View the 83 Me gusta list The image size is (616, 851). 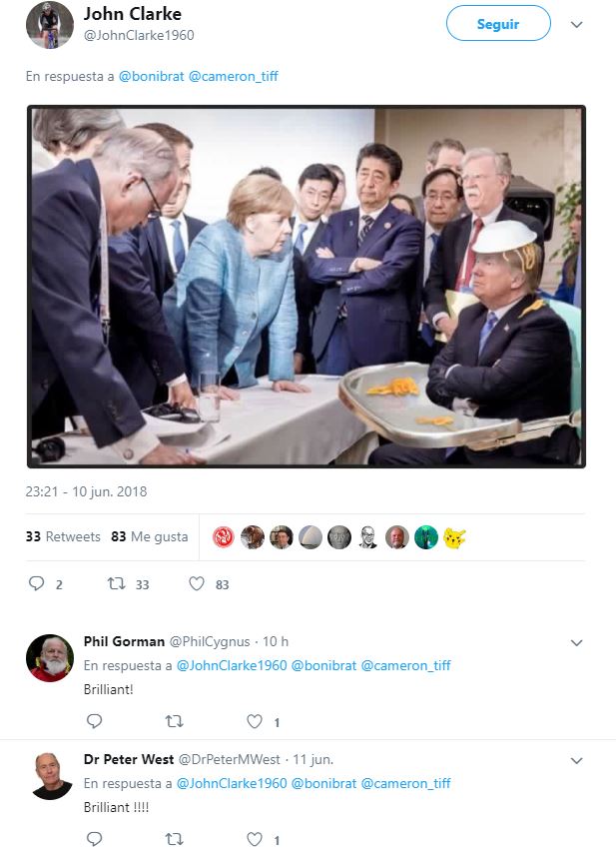pos(150,536)
